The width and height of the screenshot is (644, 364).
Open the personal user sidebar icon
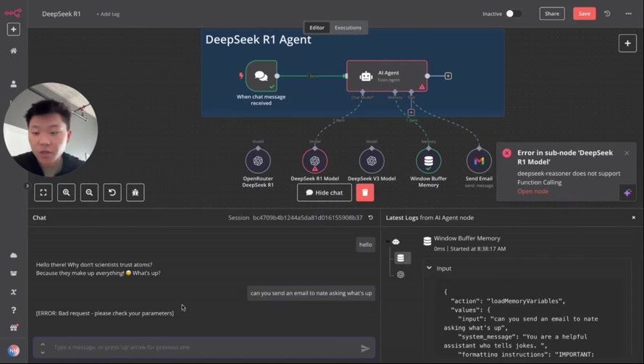(x=14, y=84)
